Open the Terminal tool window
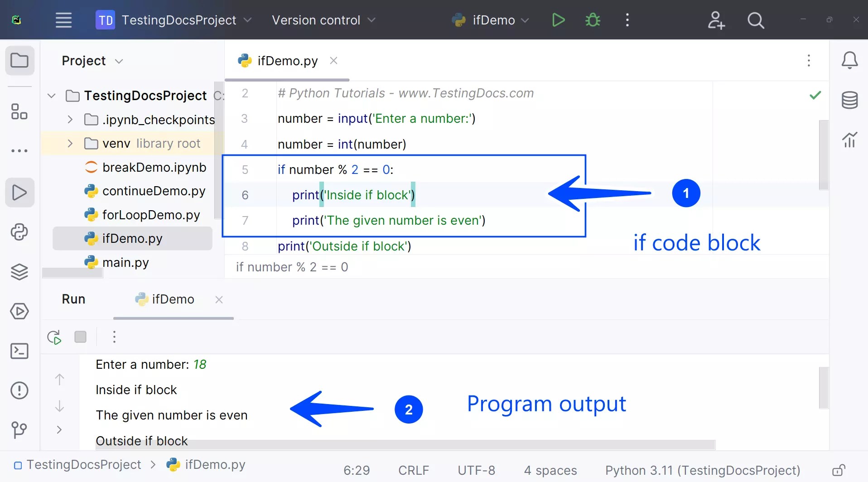868x482 pixels. (x=19, y=351)
